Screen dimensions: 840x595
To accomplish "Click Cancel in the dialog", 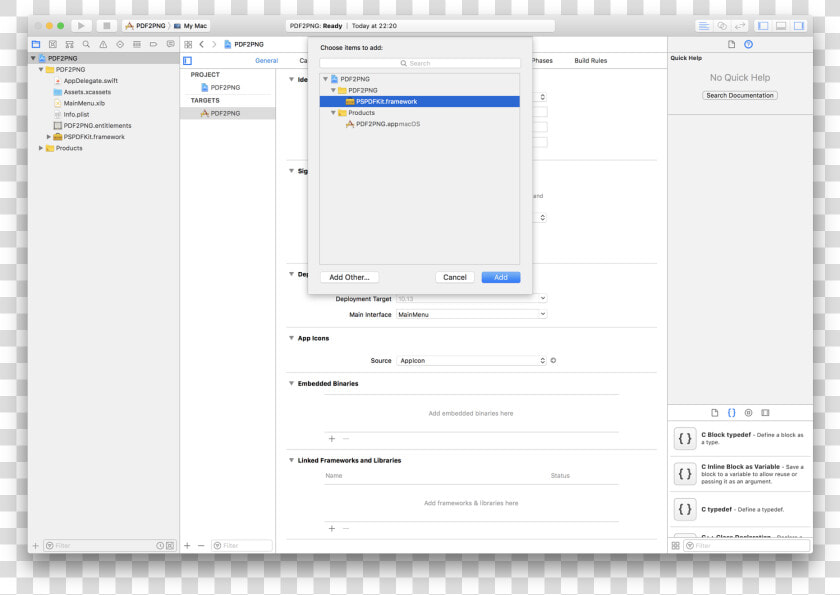I will (454, 277).
